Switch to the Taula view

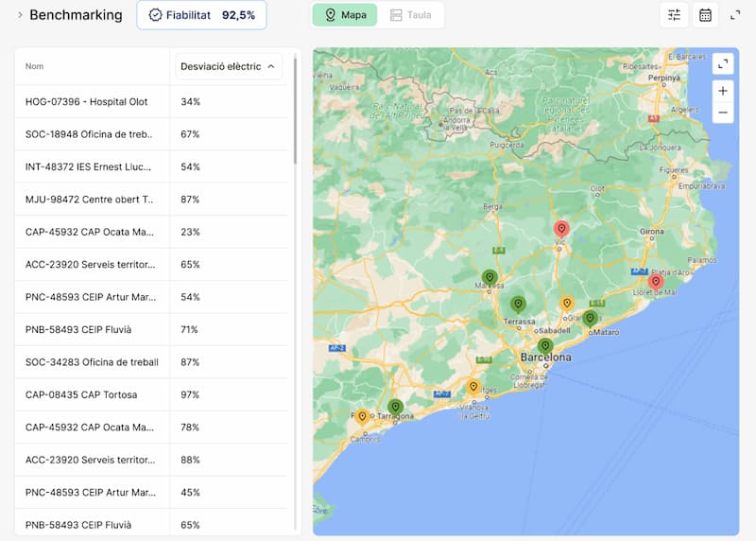(410, 15)
